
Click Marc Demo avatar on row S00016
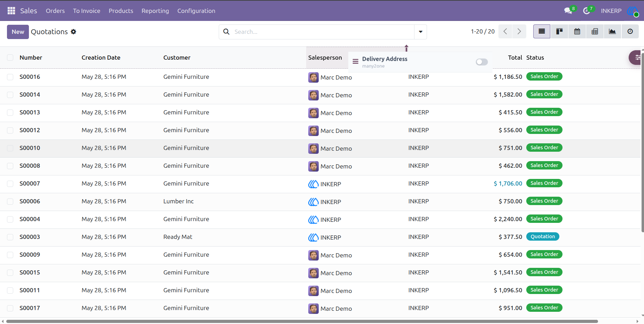313,77
